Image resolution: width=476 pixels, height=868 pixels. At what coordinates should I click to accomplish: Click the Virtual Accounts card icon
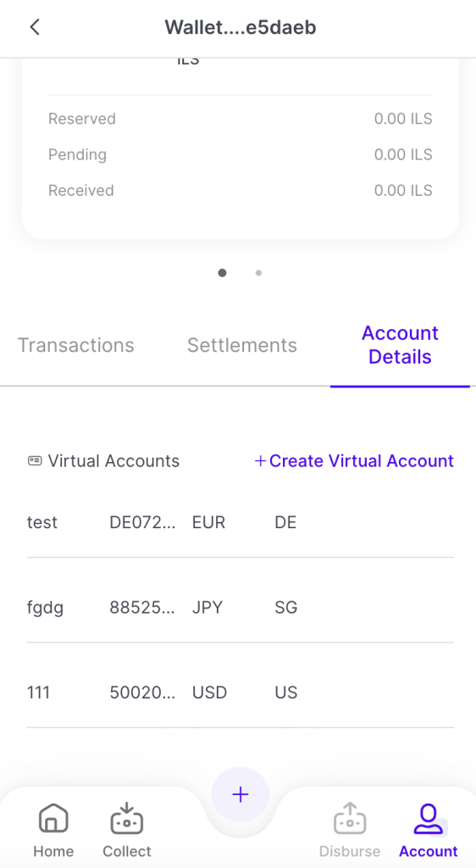coord(34,460)
